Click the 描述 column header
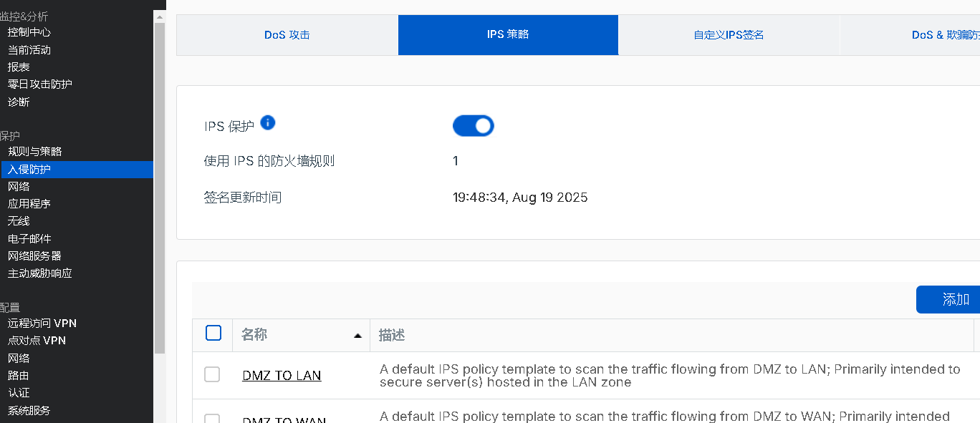This screenshot has height=423, width=980. (x=392, y=335)
